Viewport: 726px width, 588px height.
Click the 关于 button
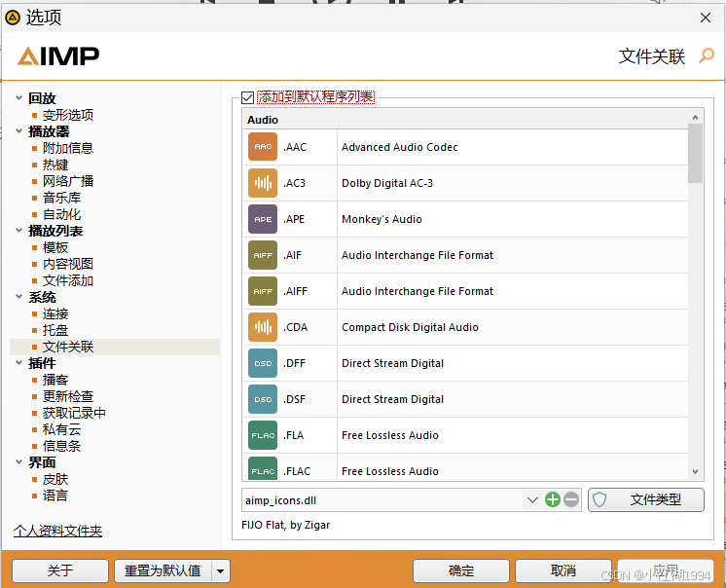tap(60, 570)
